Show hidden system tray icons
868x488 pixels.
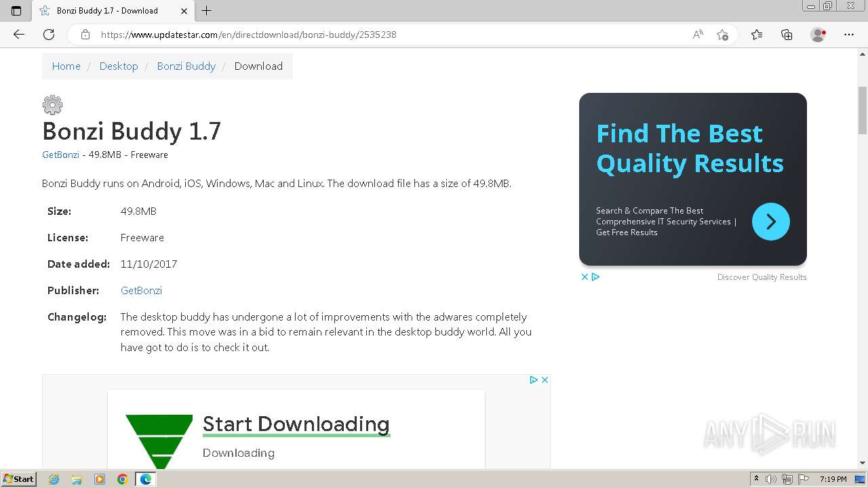pyautogui.click(x=756, y=479)
